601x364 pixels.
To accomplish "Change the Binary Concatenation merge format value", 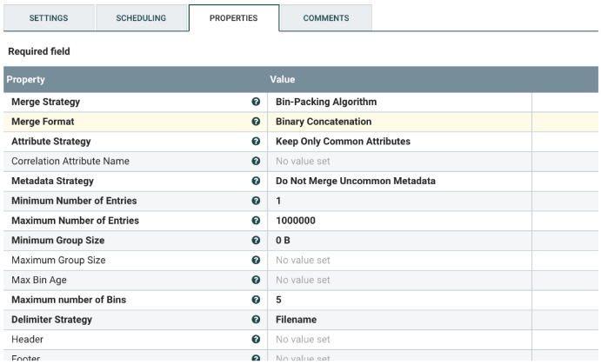I will coord(399,122).
